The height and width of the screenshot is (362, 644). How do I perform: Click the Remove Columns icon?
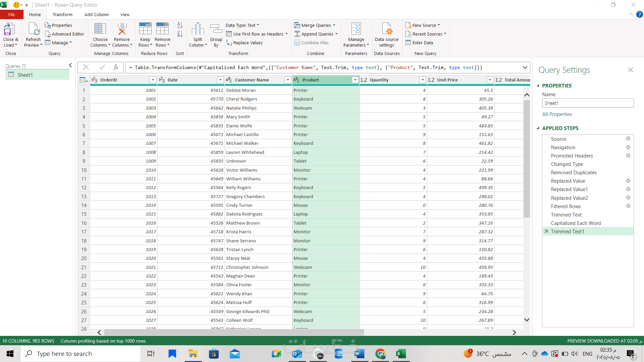tap(122, 30)
